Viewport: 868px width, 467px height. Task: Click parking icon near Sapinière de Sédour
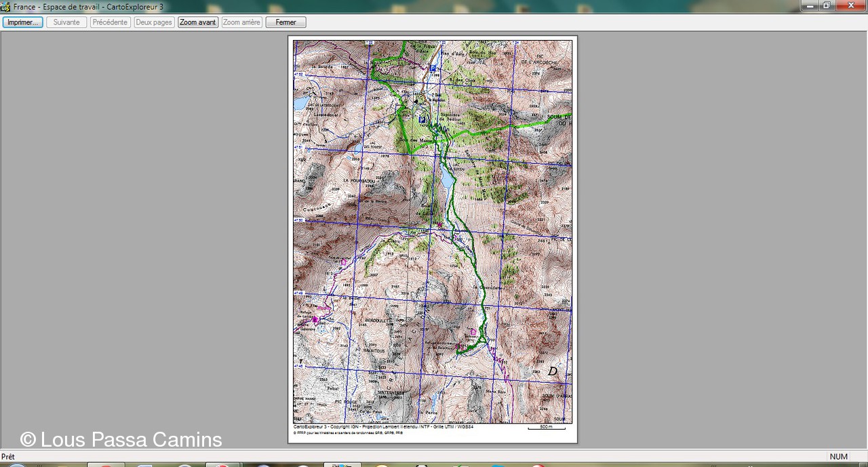pos(422,119)
